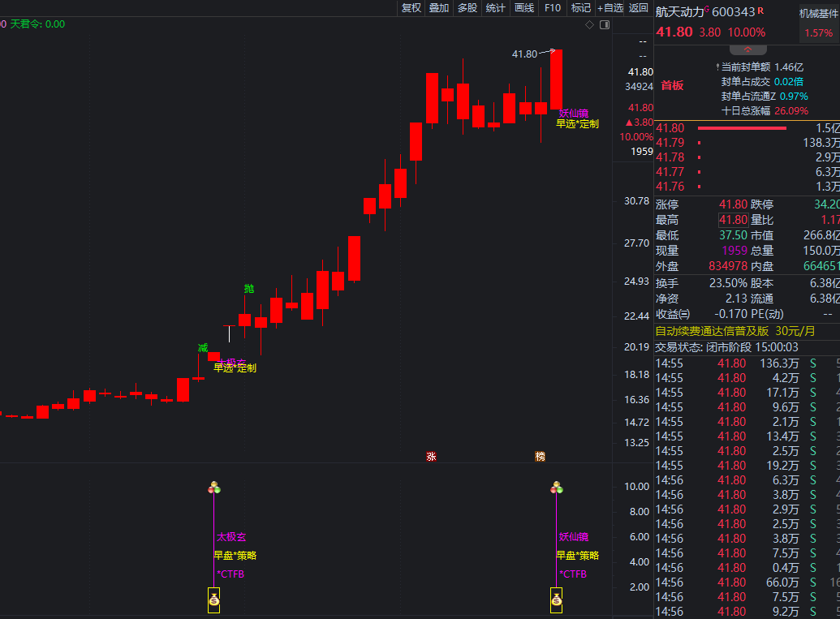Click the left money bag signal icon
This screenshot has width=840, height=619.
[x=214, y=600]
